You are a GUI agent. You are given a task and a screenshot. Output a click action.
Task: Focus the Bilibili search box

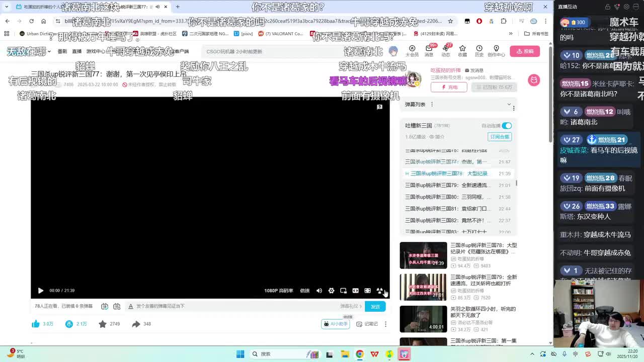[292, 51]
